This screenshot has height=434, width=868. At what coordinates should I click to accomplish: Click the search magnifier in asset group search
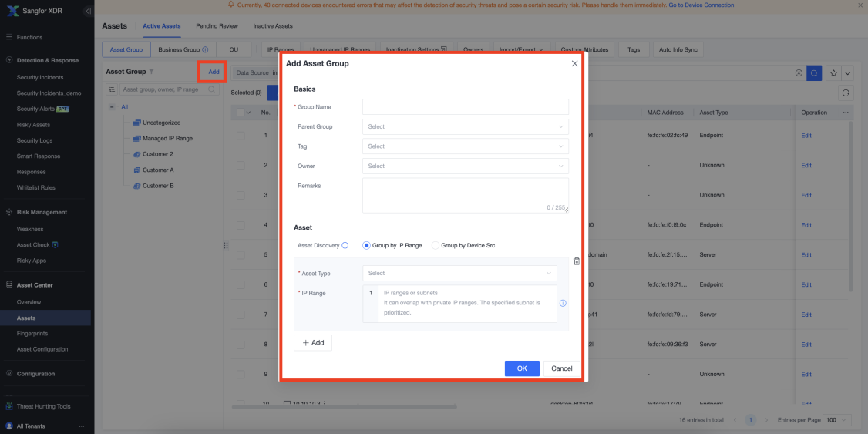pyautogui.click(x=211, y=89)
